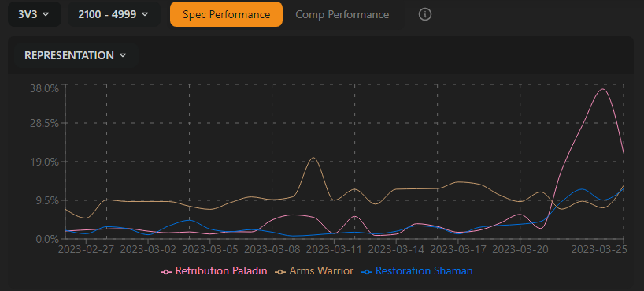The image size is (644, 291).
Task: Toggle the Arms Warrior legend entry
Action: click(x=315, y=270)
